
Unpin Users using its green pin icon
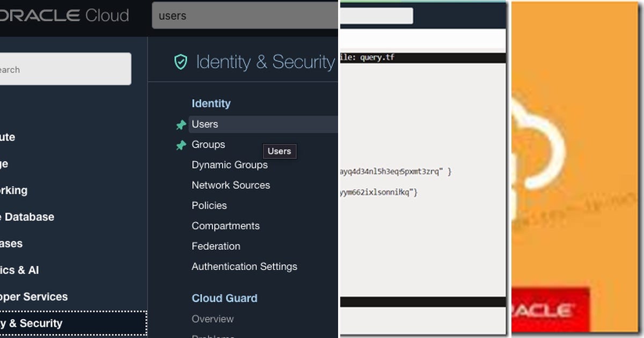181,124
